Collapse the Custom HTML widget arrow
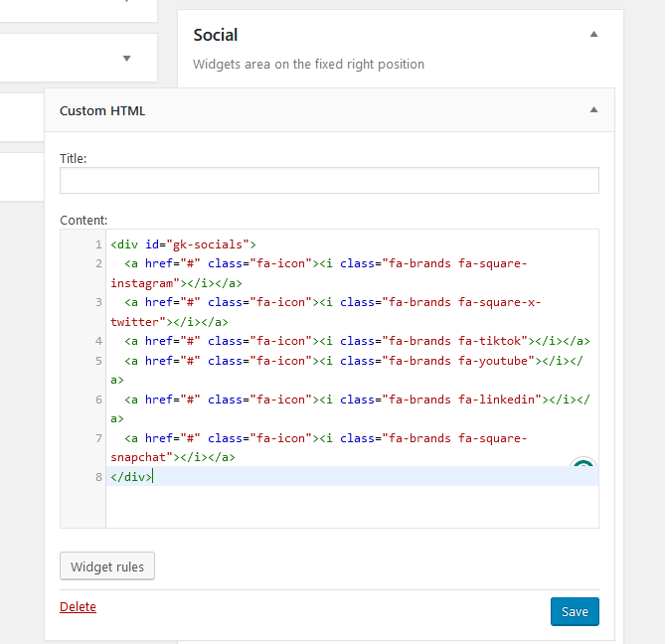Screen dimensions: 665x644 (x=593, y=110)
